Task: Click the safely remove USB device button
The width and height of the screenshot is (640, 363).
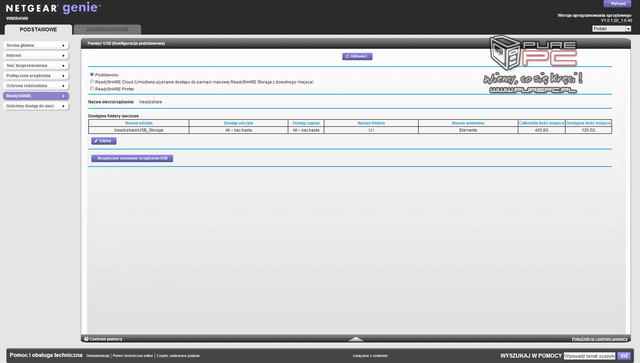Action: click(132, 158)
